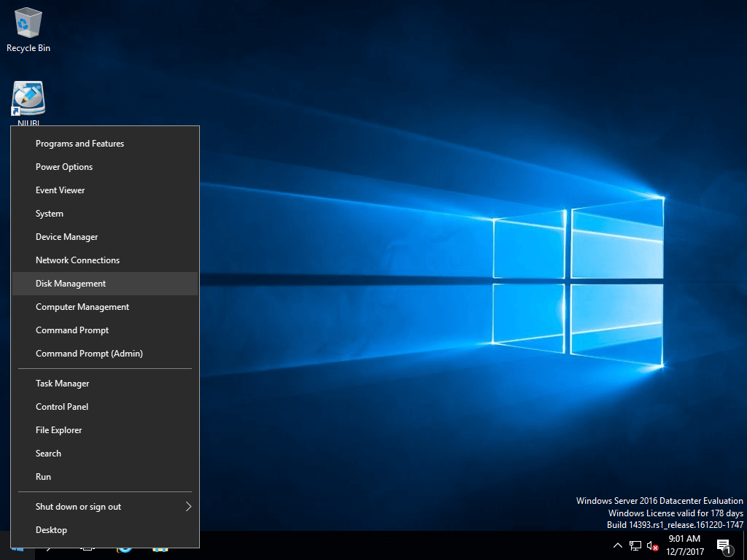The image size is (747, 560).
Task: Open Device Manager
Action: [x=105, y=237]
